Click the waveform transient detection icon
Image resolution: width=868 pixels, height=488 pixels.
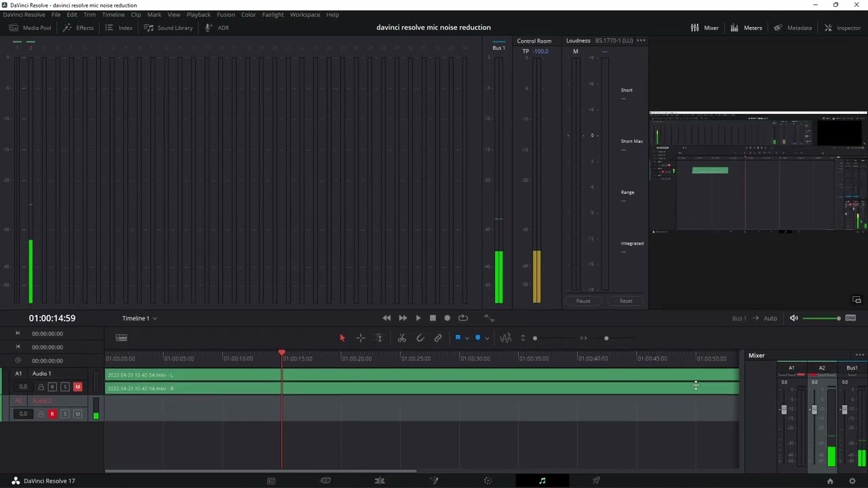pos(505,338)
